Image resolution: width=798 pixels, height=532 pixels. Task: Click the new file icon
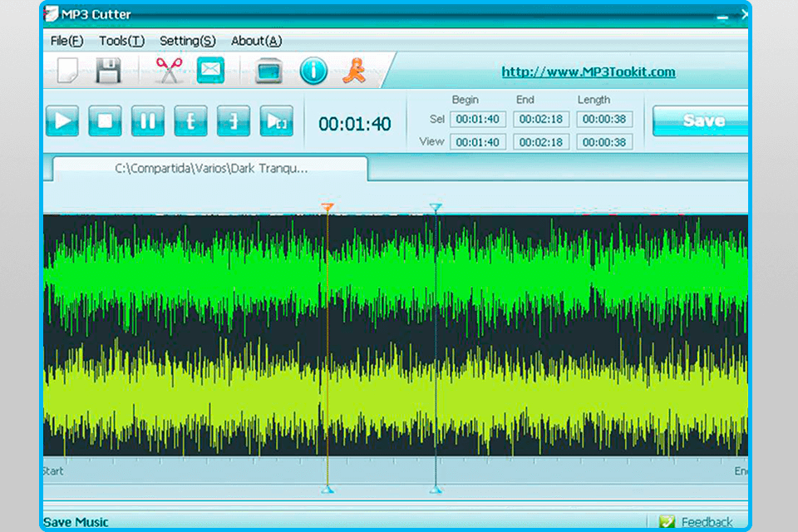point(67,71)
